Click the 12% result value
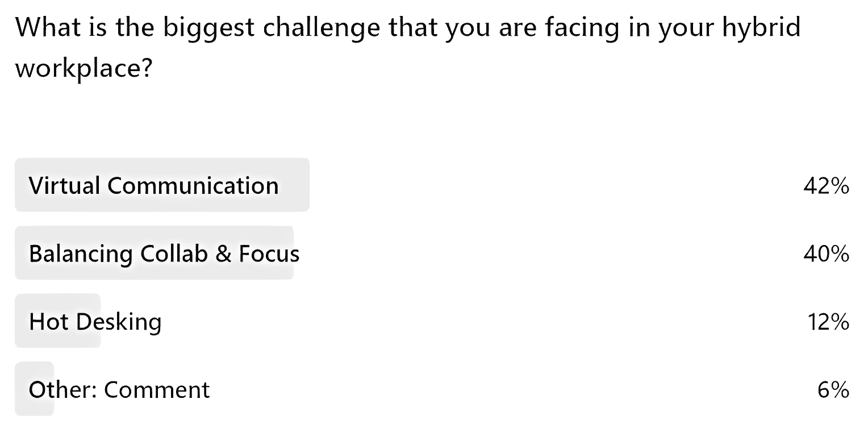The width and height of the screenshot is (868, 432). (828, 322)
